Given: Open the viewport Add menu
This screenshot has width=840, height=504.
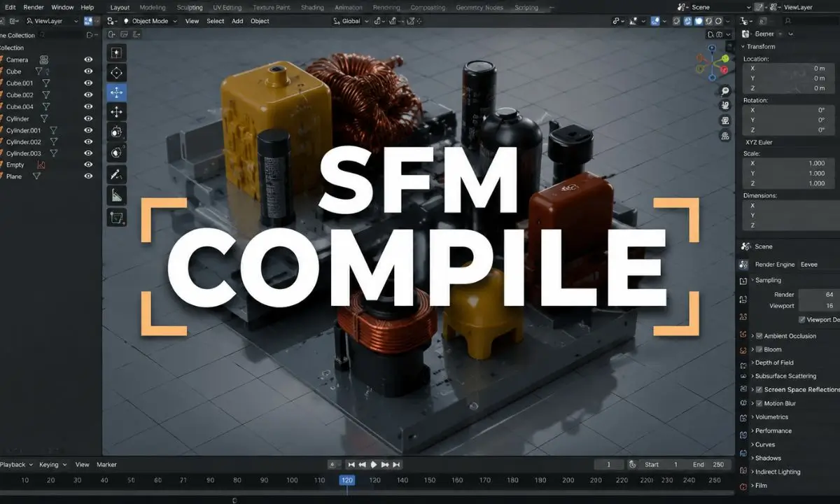Looking at the screenshot, I should coord(237,21).
